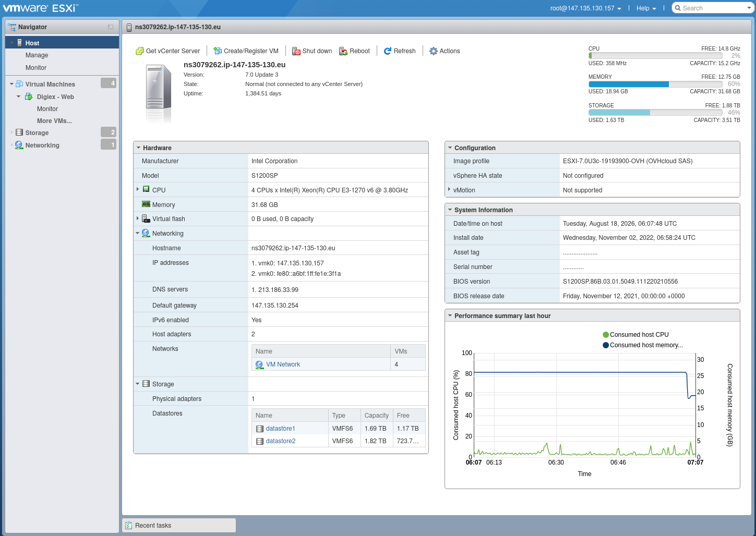Click the Get vCenter Server icon
756x536 pixels.
pyautogui.click(x=139, y=51)
